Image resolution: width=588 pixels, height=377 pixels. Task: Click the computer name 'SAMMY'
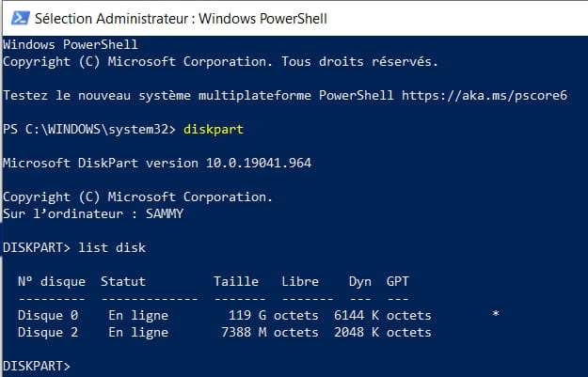(165, 214)
